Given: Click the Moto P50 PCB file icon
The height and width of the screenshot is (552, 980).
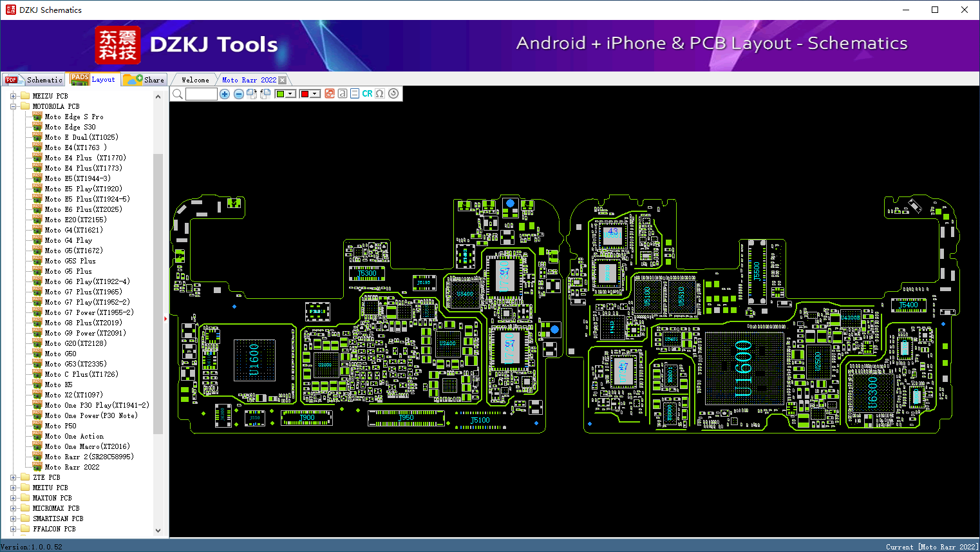Looking at the screenshot, I should (37, 426).
